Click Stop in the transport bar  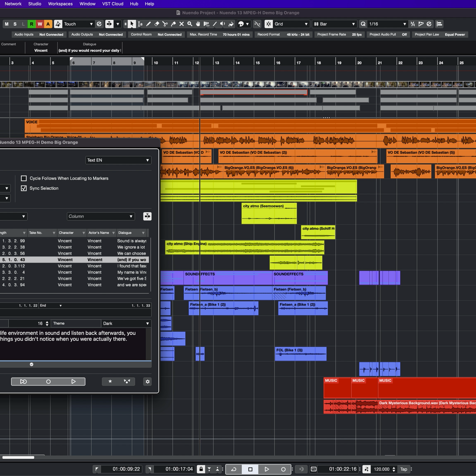250,469
